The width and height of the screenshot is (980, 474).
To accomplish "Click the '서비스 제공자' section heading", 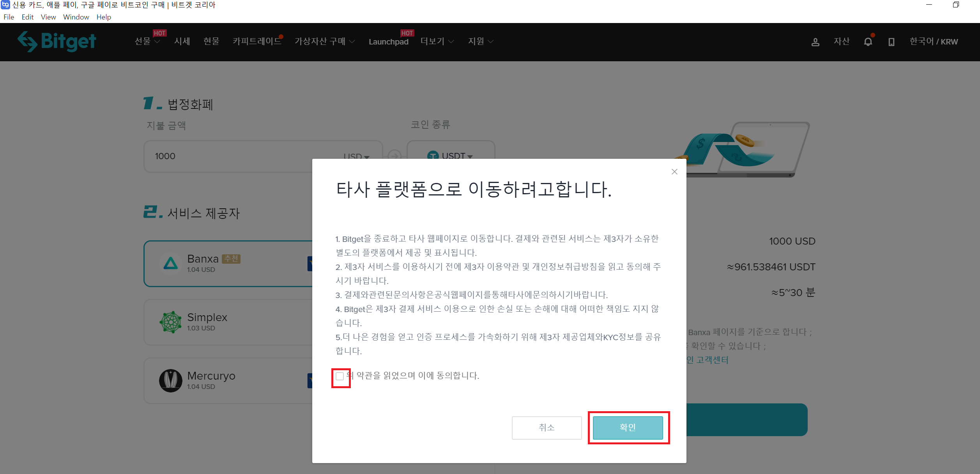I will click(203, 213).
